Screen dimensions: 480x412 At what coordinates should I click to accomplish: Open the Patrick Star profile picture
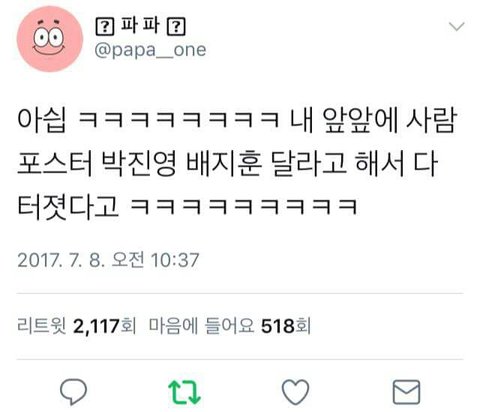coord(50,39)
